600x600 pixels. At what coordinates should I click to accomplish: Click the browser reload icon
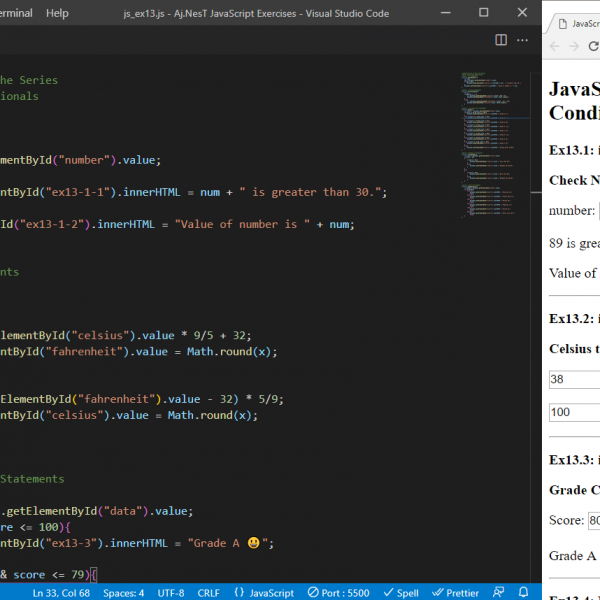tap(595, 46)
